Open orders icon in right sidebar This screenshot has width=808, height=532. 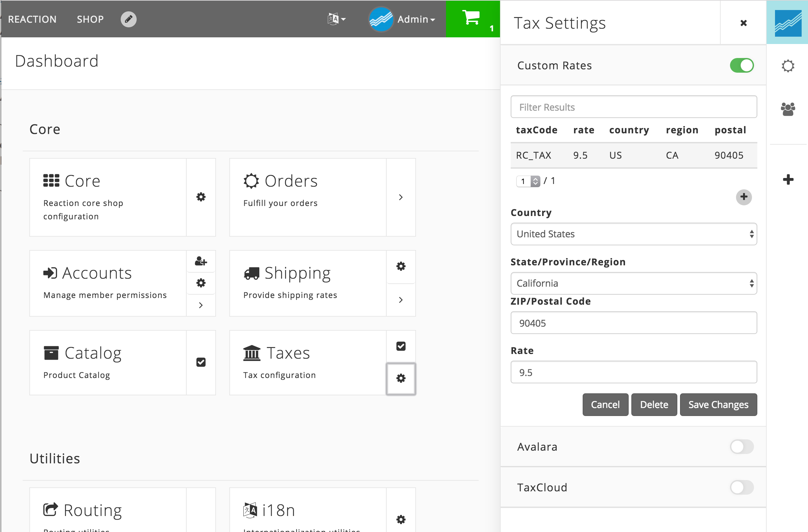788,66
